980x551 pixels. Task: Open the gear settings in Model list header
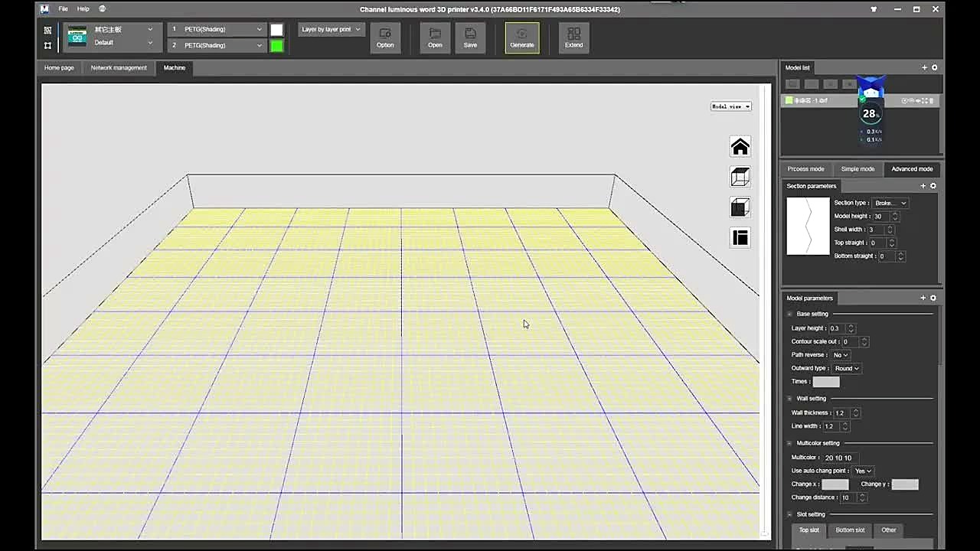tap(934, 67)
